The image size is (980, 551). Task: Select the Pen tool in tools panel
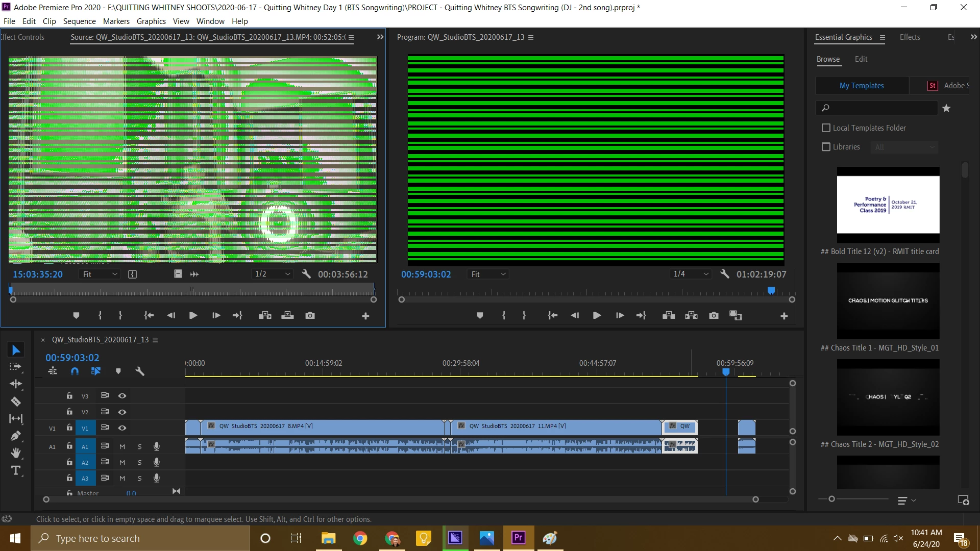coord(16,436)
